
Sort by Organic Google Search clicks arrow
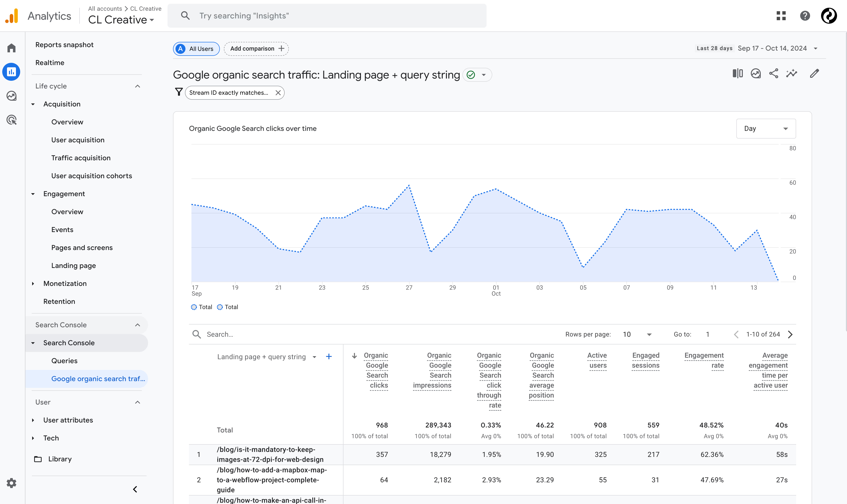click(354, 356)
